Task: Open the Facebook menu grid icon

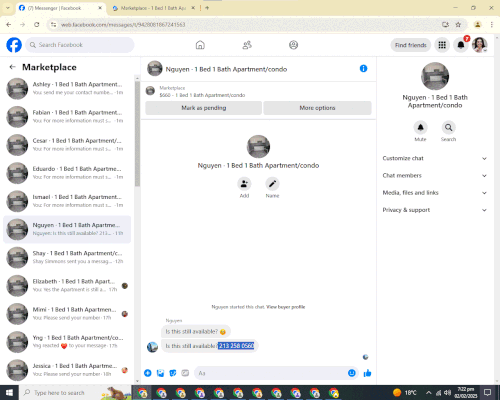Action: 442,45
